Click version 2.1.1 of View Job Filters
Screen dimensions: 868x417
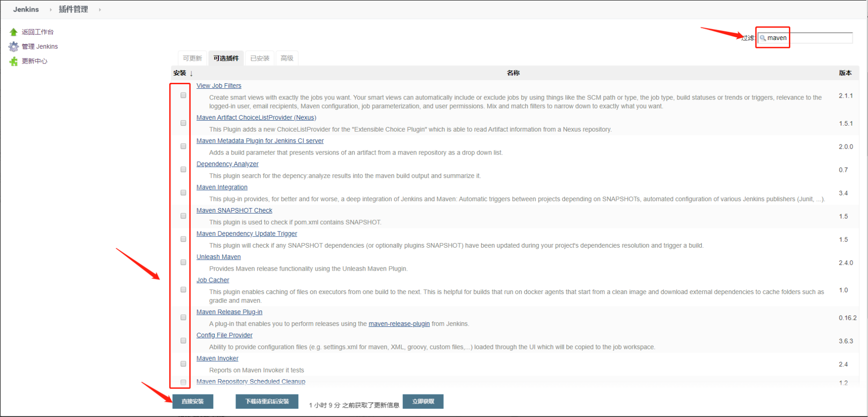pyautogui.click(x=845, y=96)
